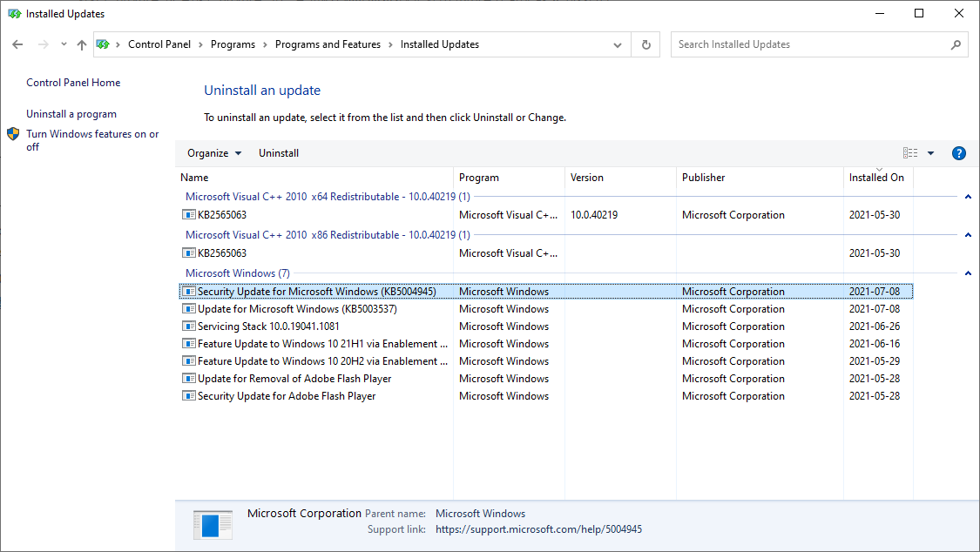This screenshot has height=552, width=980.
Task: Click Control Panel in the breadcrumb path
Action: (159, 44)
